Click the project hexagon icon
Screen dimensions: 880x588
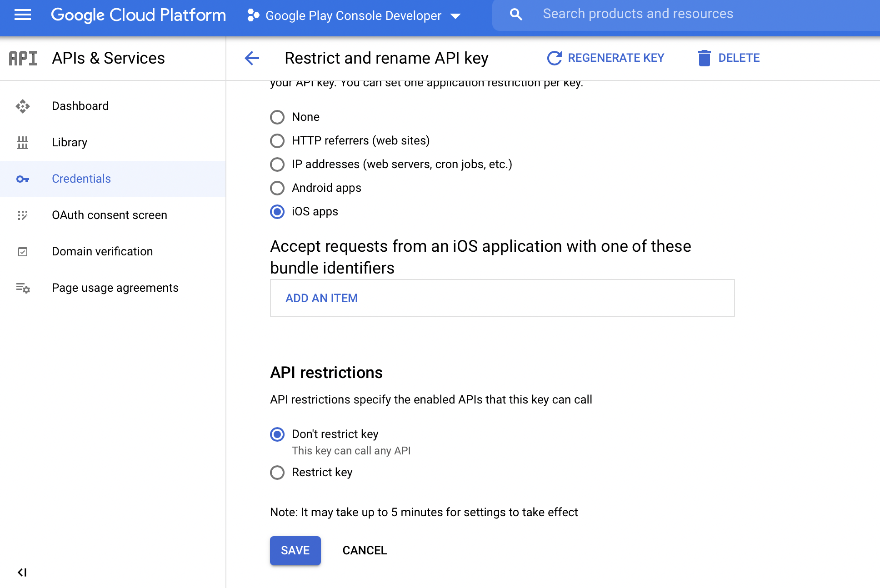(x=253, y=15)
